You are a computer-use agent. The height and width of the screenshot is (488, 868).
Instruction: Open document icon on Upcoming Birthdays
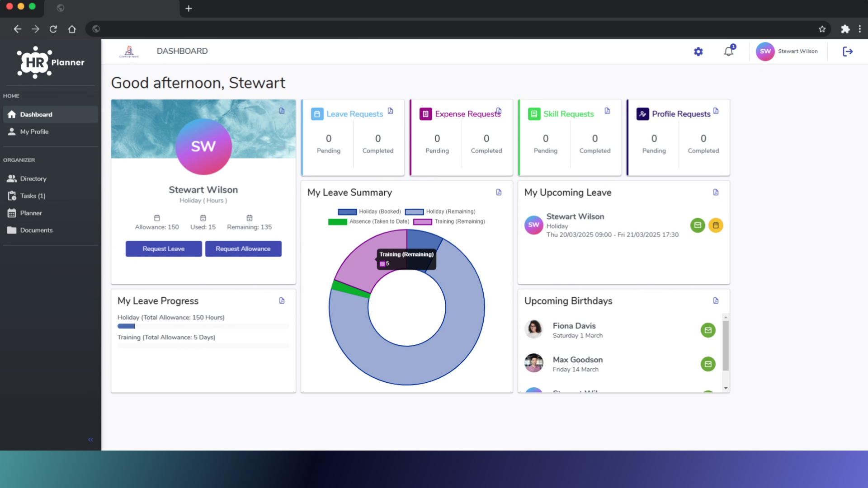716,301
